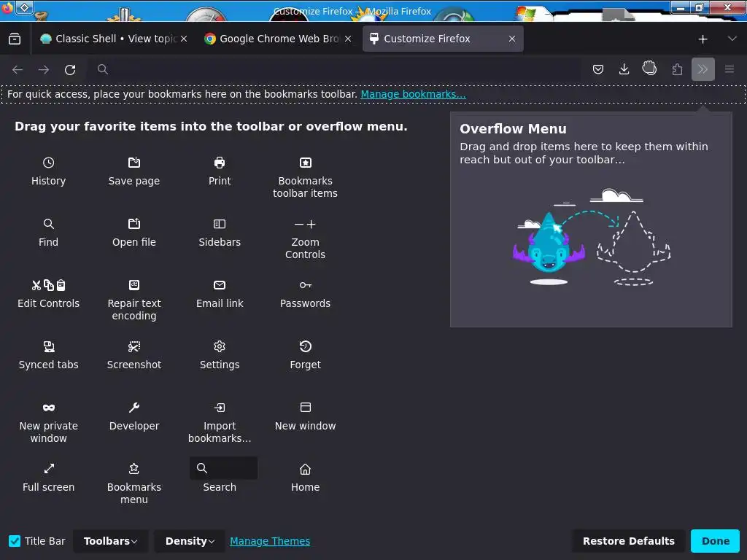Click the back navigation arrow
747x560 pixels.
pyautogui.click(x=18, y=69)
